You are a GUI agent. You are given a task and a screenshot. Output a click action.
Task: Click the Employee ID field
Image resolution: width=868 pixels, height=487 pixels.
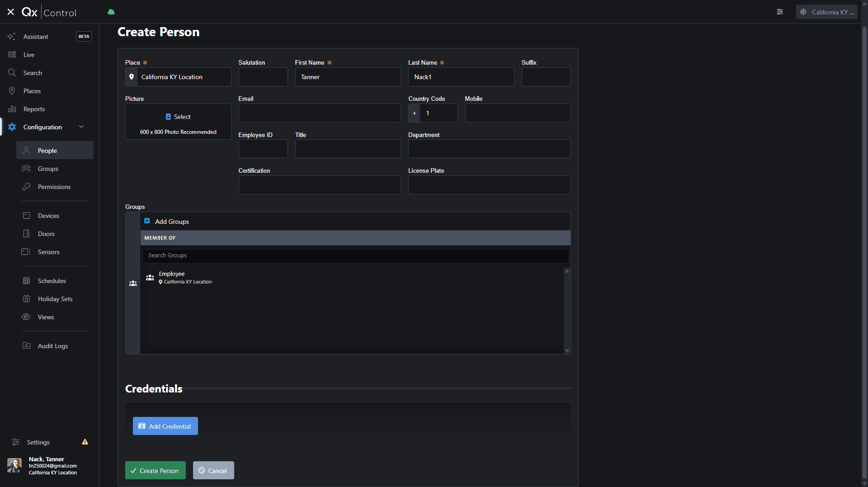[x=263, y=149]
